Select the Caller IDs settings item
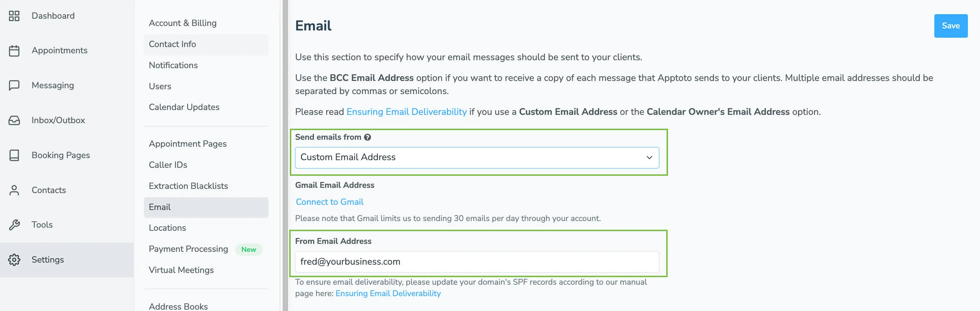The height and width of the screenshot is (311, 980). tap(168, 165)
